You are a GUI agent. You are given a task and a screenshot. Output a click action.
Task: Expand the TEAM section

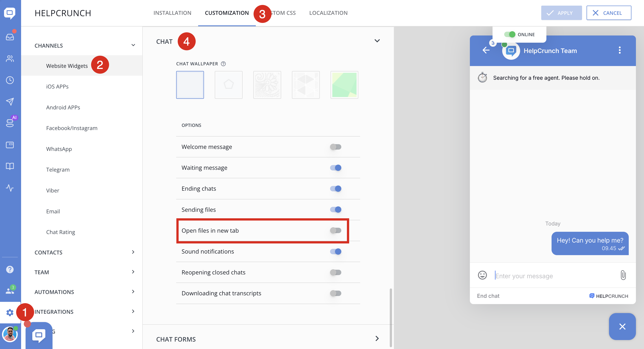[133, 272]
